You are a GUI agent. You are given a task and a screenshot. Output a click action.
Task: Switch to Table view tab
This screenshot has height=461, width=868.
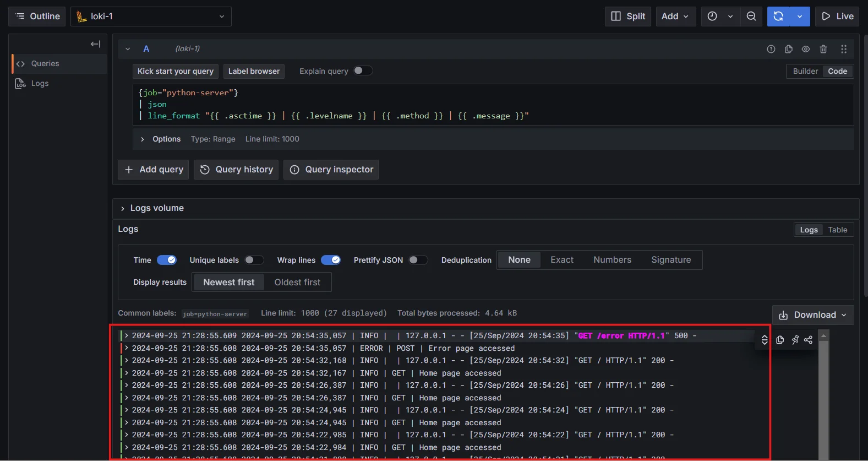point(838,230)
